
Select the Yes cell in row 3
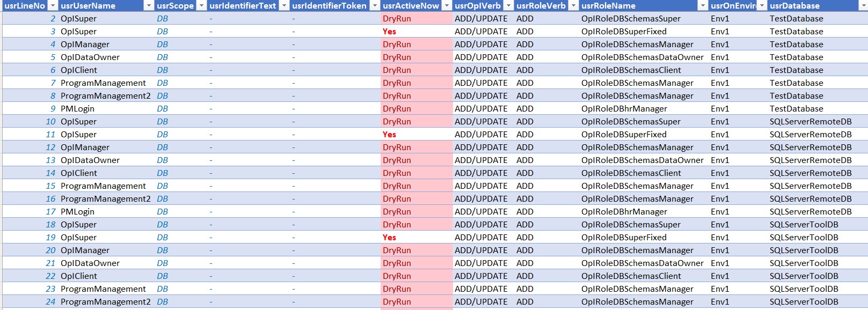[417, 31]
